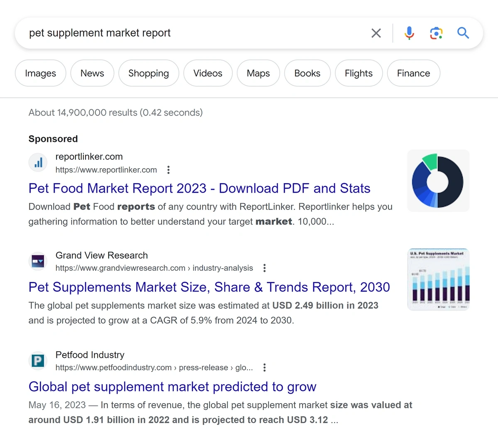The image size is (498, 448).
Task: Click the Grand View Research favicon
Action: pos(38,261)
